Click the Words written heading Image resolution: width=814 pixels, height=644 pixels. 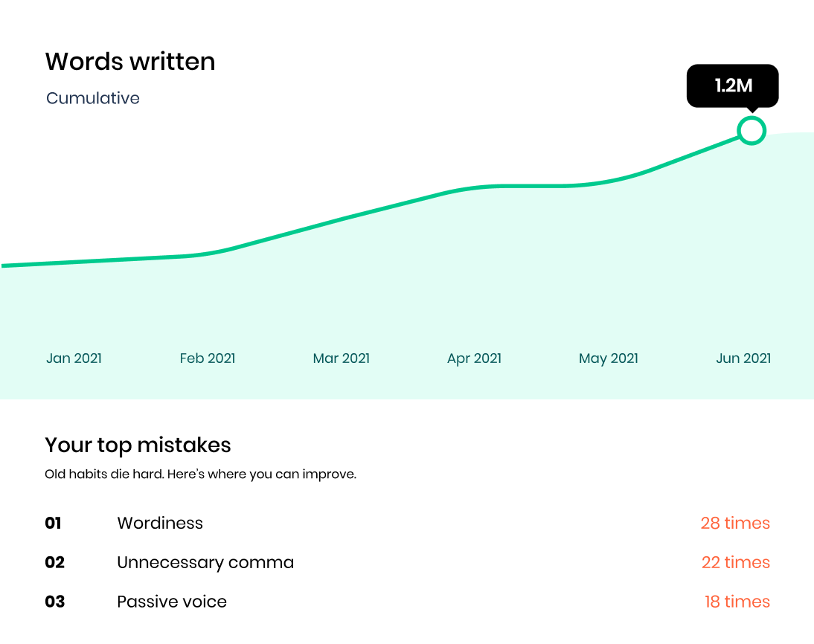click(130, 62)
